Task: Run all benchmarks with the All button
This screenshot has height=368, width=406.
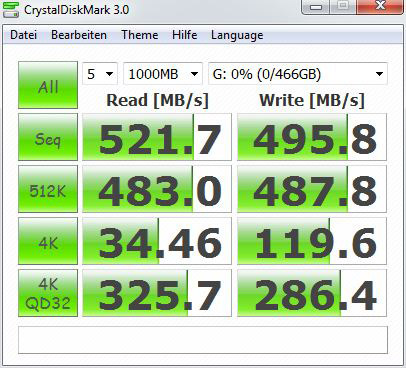Action: (x=48, y=85)
